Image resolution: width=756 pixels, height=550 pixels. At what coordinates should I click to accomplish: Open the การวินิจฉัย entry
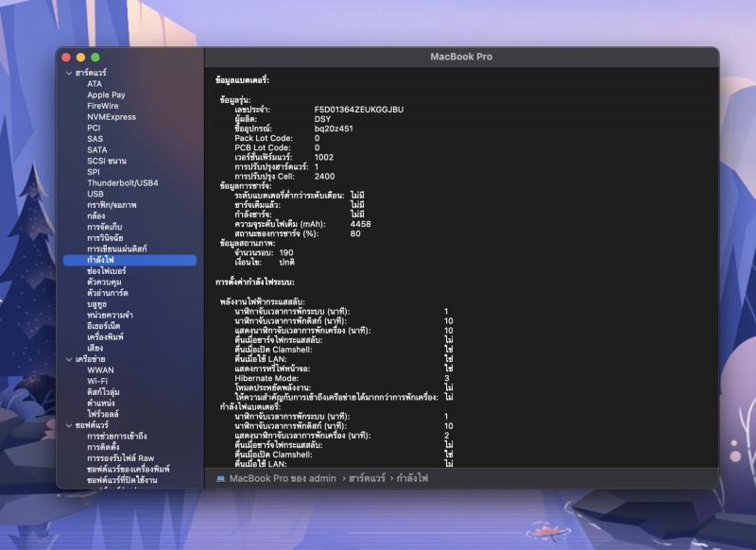[105, 238]
